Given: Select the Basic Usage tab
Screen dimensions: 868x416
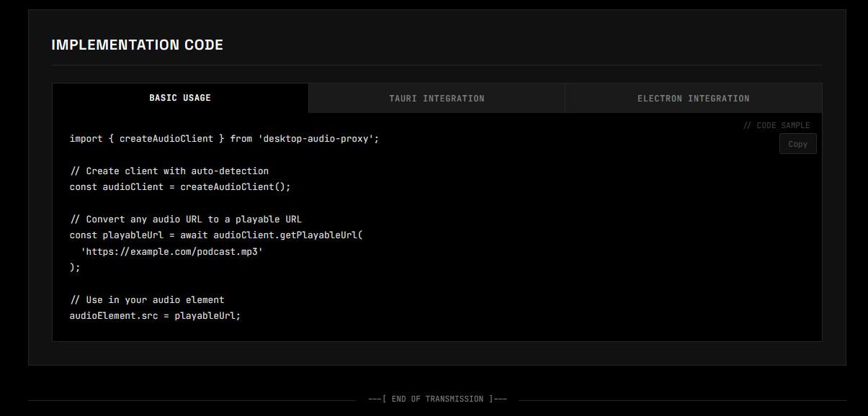Looking at the screenshot, I should [x=180, y=97].
